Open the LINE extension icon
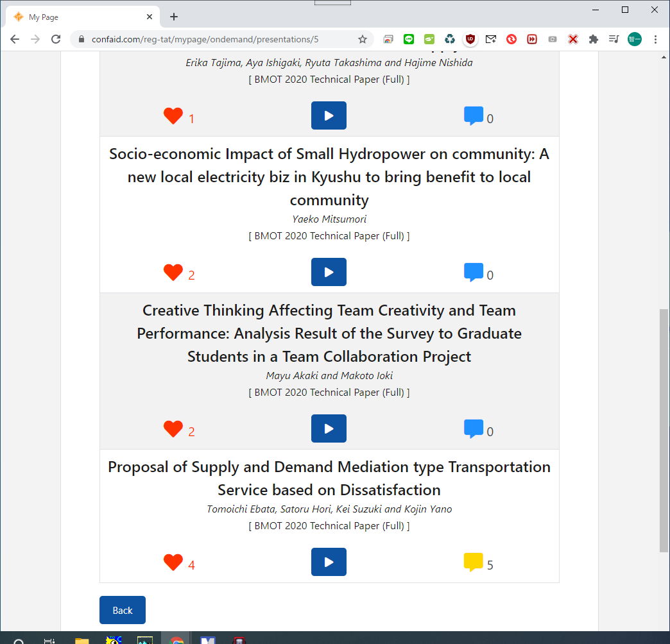The image size is (670, 644). click(x=409, y=39)
